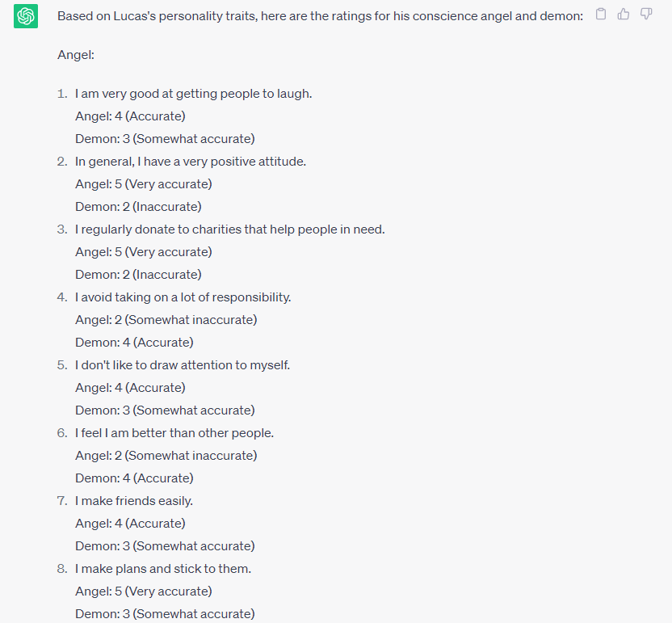Image resolution: width=672 pixels, height=623 pixels.
Task: Select "I don't like to draw attention" line
Action: [183, 365]
